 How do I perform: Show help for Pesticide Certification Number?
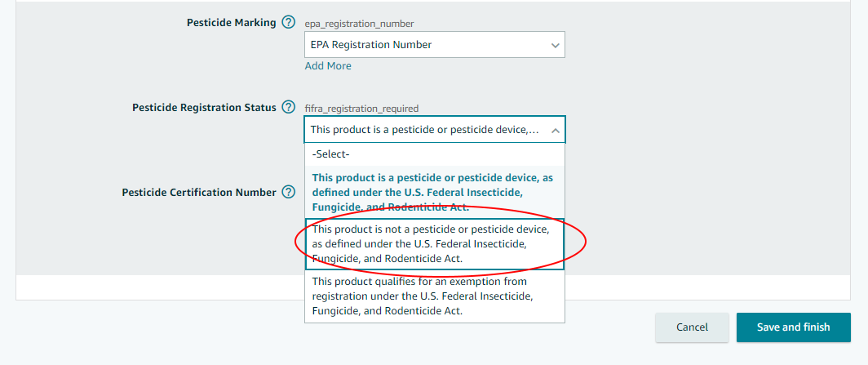tap(288, 193)
